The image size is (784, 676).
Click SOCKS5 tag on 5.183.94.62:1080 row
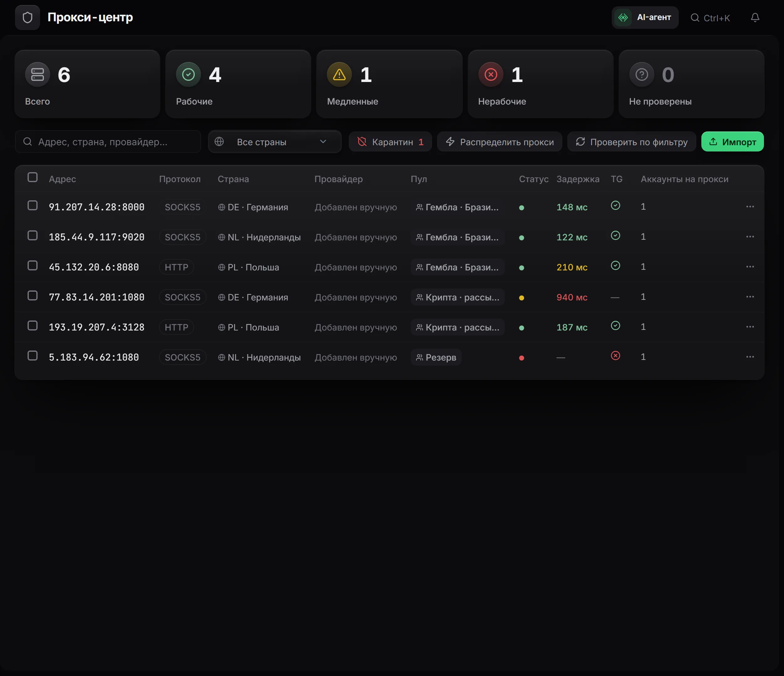[182, 357]
